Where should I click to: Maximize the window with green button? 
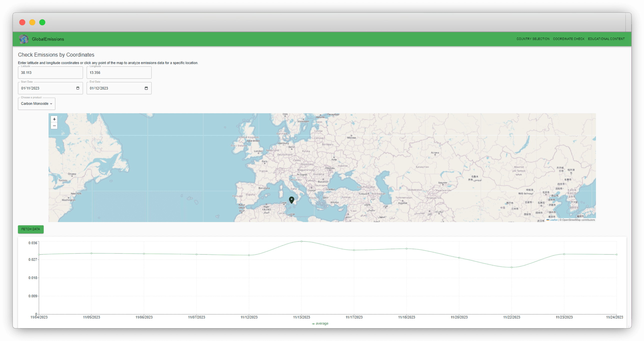(x=42, y=22)
